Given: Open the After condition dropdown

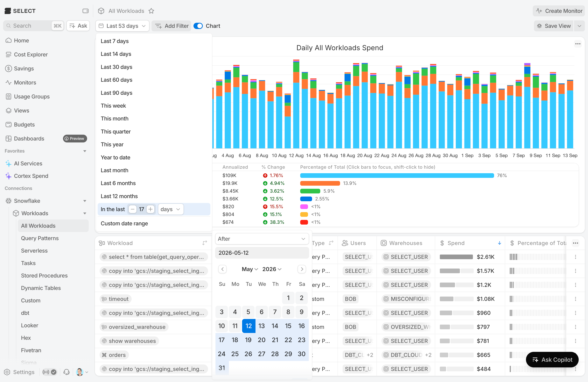Looking at the screenshot, I should pos(262,239).
